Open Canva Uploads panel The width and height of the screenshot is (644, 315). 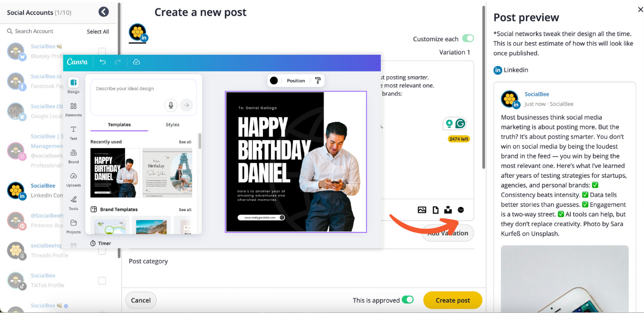(x=74, y=179)
